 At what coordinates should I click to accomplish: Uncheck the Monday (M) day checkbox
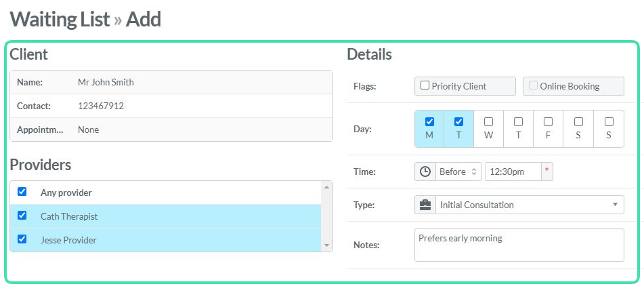coord(429,122)
